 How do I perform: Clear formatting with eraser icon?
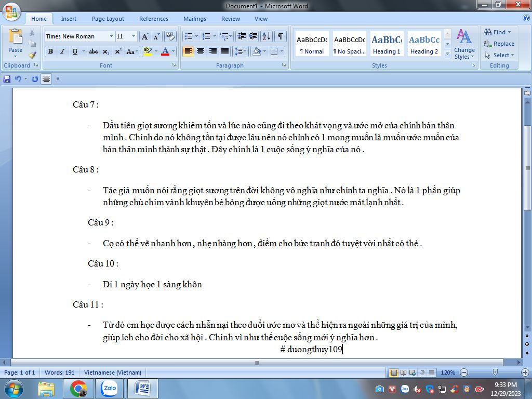(x=170, y=36)
